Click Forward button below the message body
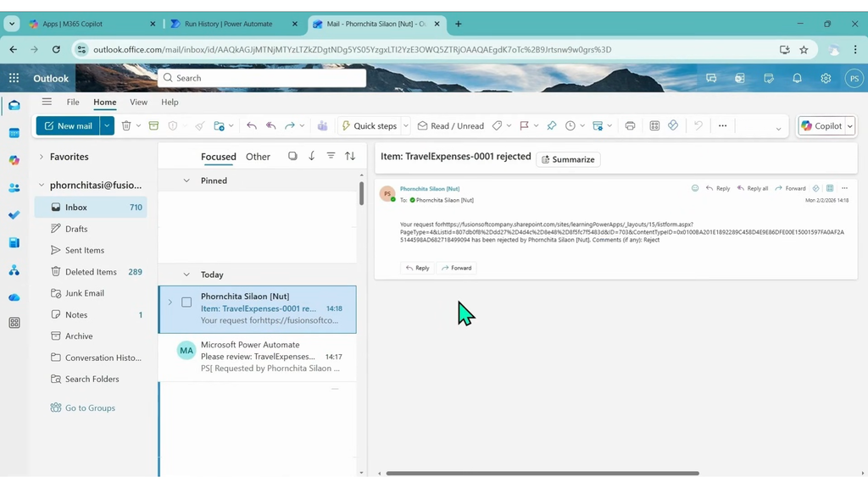Screen dimensions: 868x488 point(457,268)
